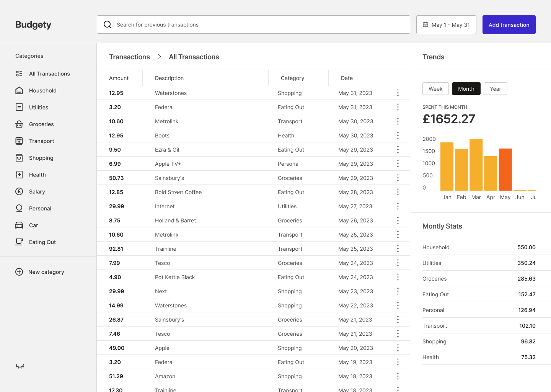Click Transactions breadcrumb link
The width and height of the screenshot is (551, 392).
pyautogui.click(x=129, y=57)
